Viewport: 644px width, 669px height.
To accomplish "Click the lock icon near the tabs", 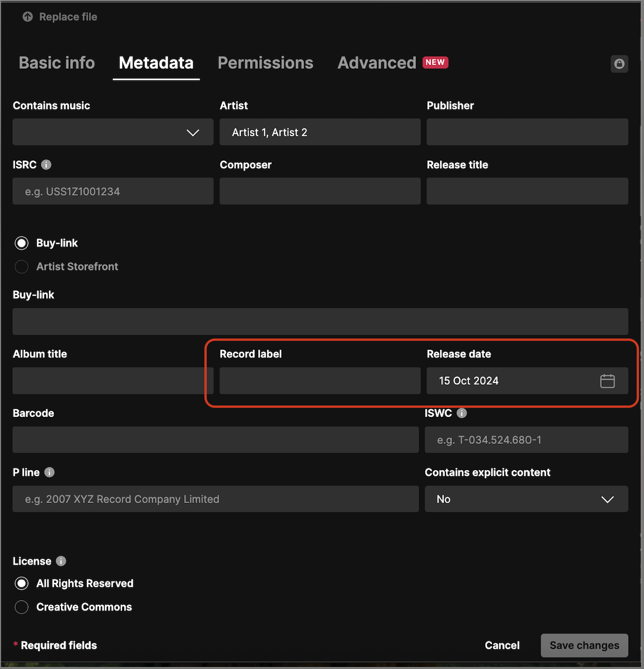I will tap(619, 64).
